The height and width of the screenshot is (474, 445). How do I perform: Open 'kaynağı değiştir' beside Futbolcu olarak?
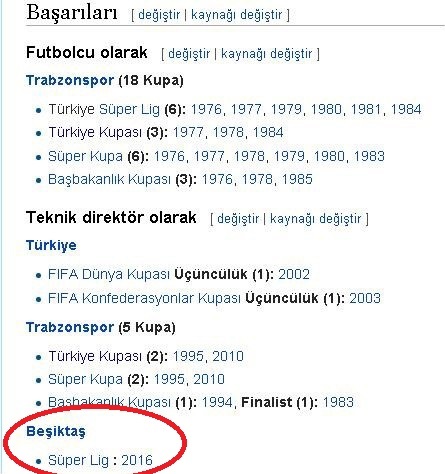click(267, 54)
